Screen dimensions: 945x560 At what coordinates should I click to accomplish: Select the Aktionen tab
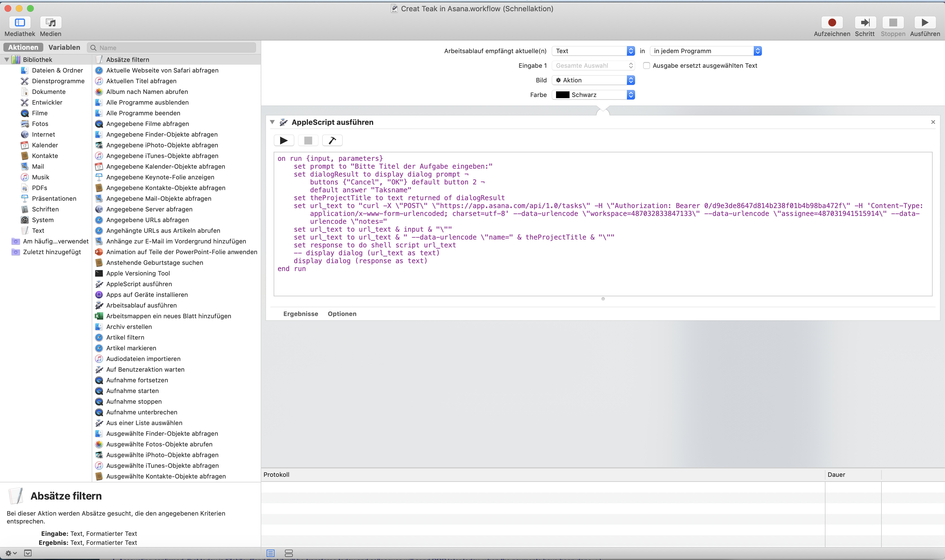pyautogui.click(x=22, y=47)
